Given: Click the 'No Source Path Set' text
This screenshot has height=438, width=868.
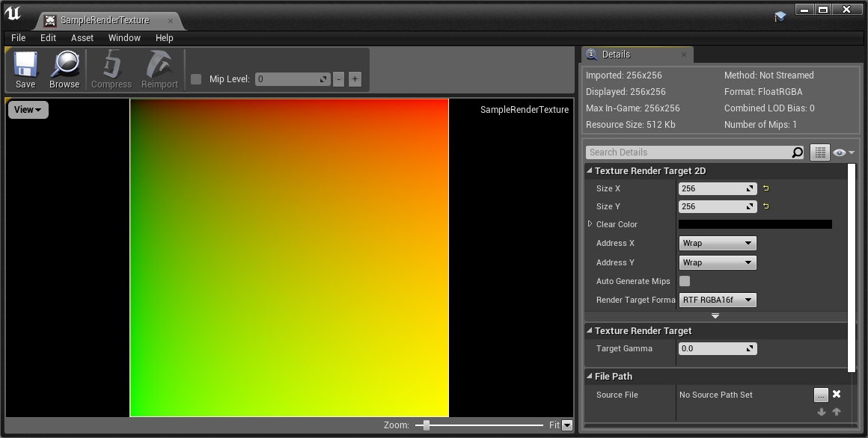Looking at the screenshot, I should [716, 395].
